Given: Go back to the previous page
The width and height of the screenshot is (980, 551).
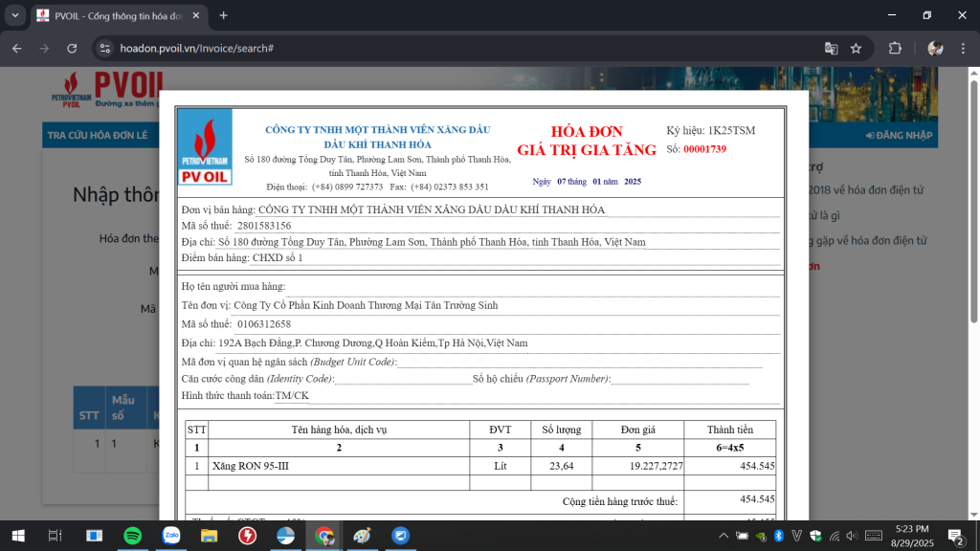Looking at the screenshot, I should click(x=17, y=49).
